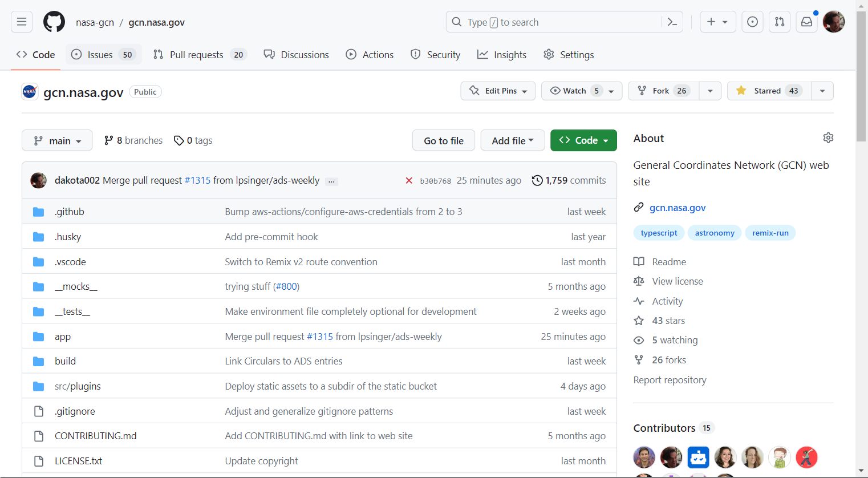Open the build folder

click(x=65, y=361)
